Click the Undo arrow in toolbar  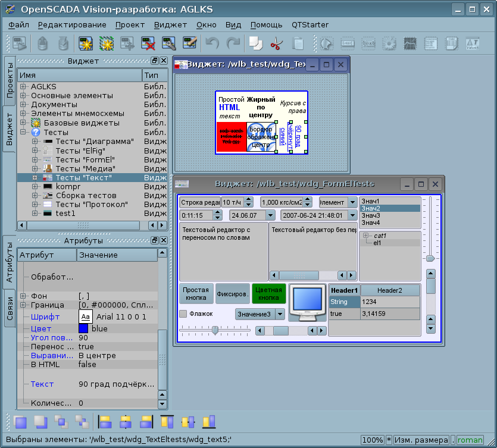(x=212, y=43)
